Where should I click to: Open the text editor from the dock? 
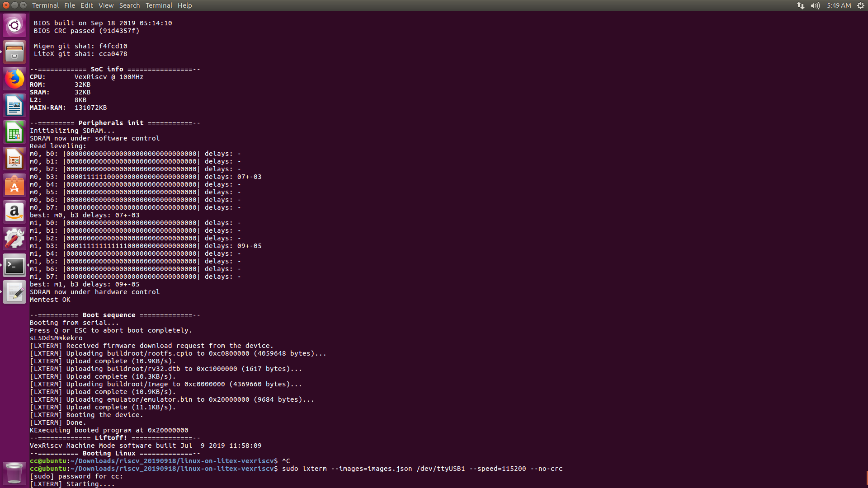(14, 292)
